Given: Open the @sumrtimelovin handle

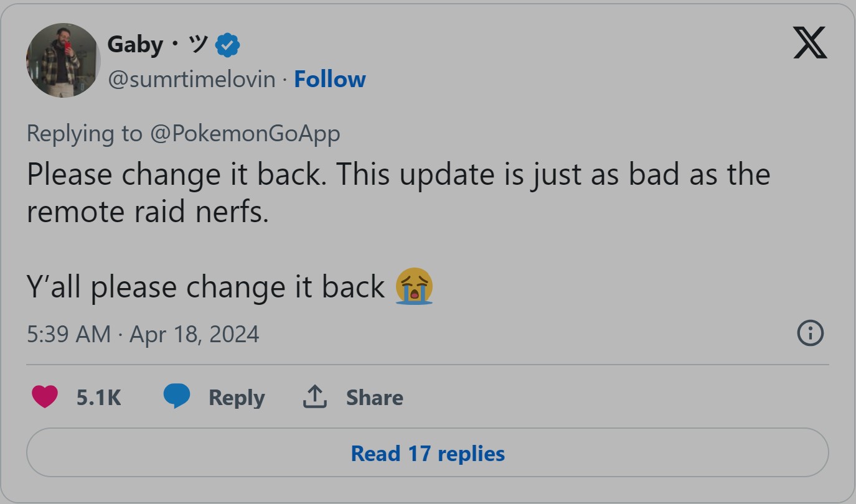Looking at the screenshot, I should pyautogui.click(x=192, y=79).
